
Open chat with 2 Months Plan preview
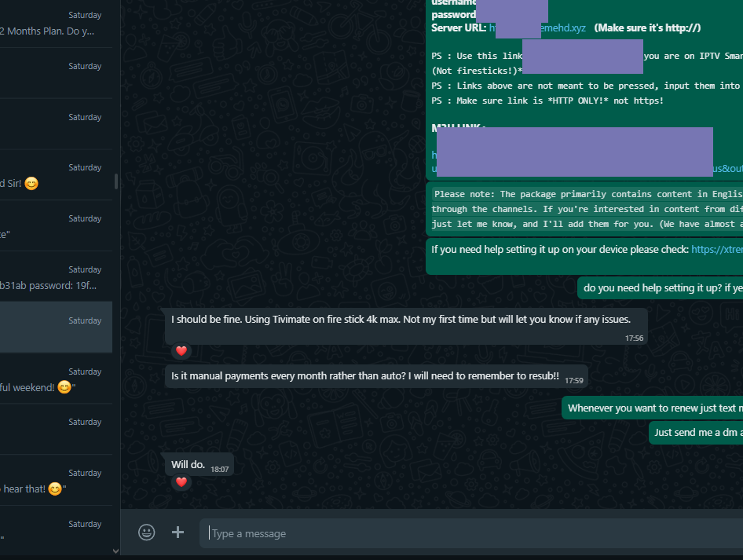pos(56,24)
